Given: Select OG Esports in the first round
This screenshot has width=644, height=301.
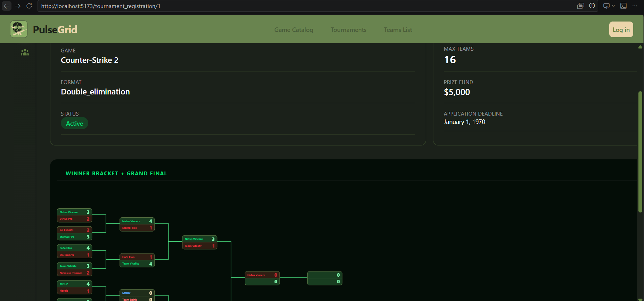Looking at the screenshot, I should 74,255.
